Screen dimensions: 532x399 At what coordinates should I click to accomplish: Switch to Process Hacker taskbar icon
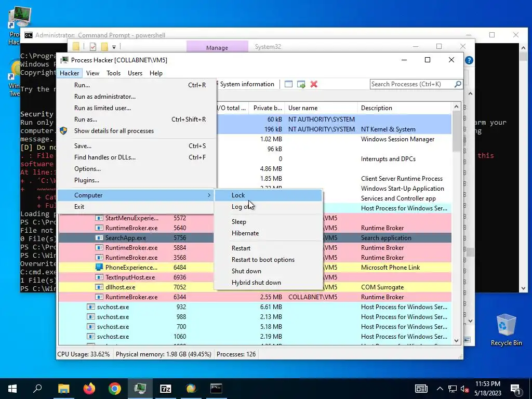140,389
